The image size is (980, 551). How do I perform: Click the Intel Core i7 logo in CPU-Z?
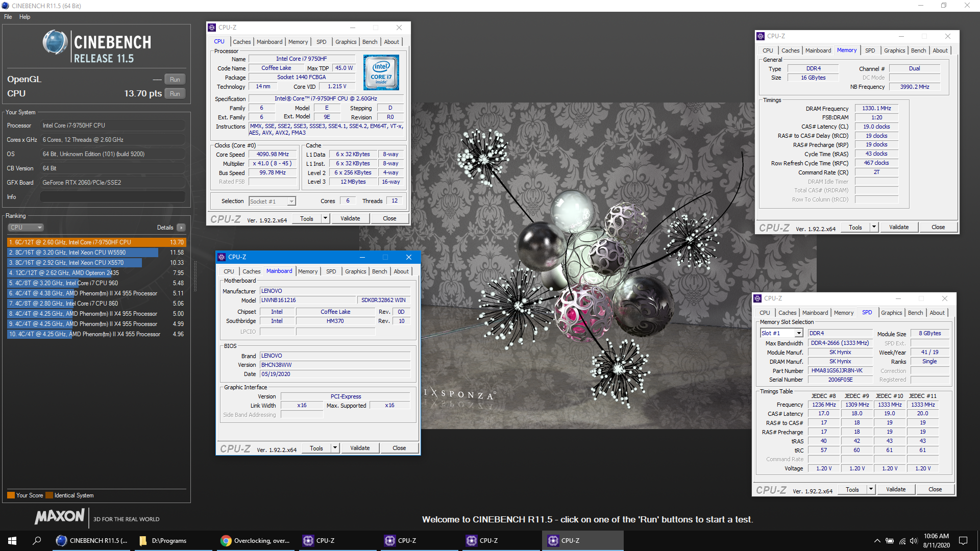381,72
